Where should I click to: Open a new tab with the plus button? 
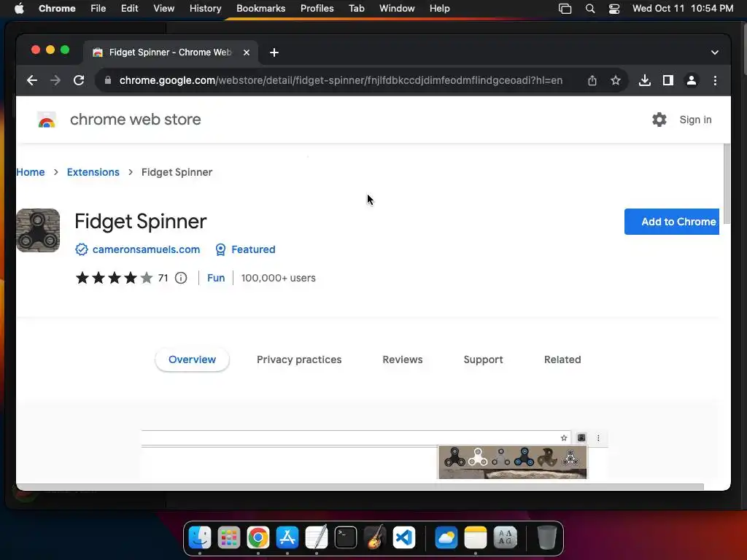[274, 52]
